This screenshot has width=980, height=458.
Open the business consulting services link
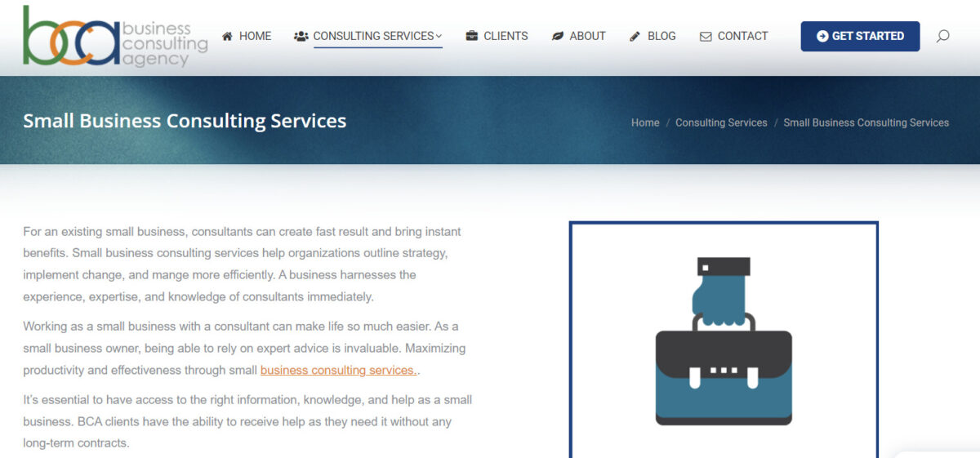tap(339, 370)
